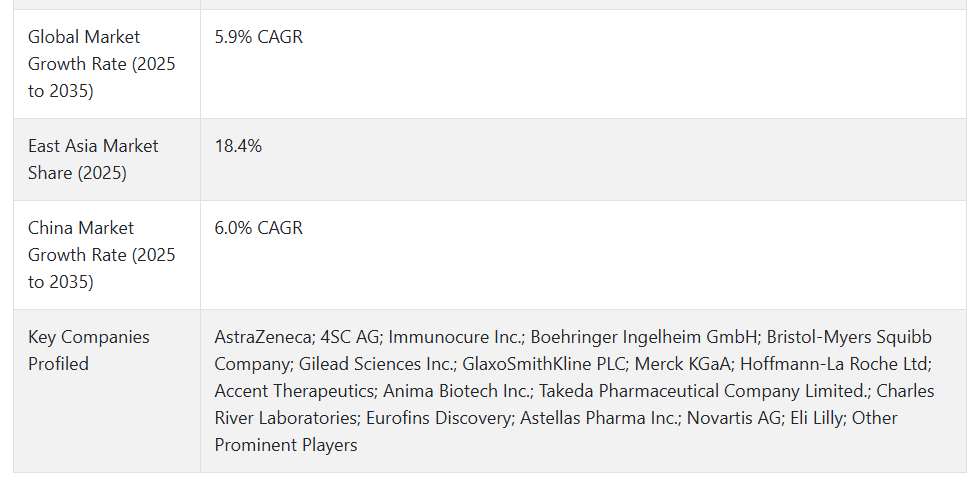Click Boehringer Ingelheim GmbH in the list

tap(643, 337)
